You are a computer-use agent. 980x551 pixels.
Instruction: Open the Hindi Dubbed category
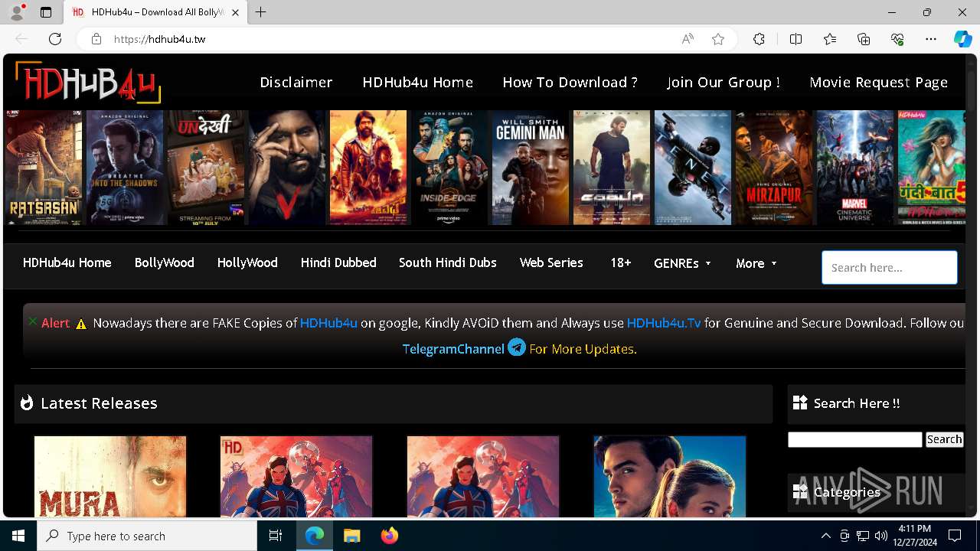[338, 262]
